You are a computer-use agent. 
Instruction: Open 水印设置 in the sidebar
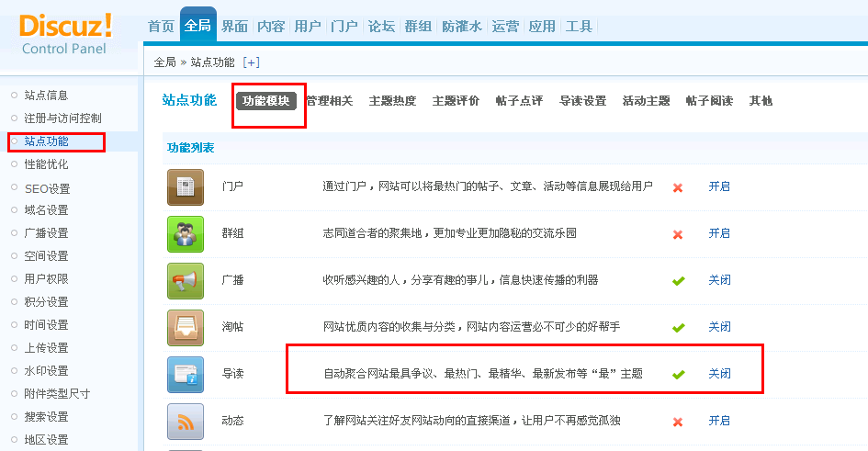(46, 371)
